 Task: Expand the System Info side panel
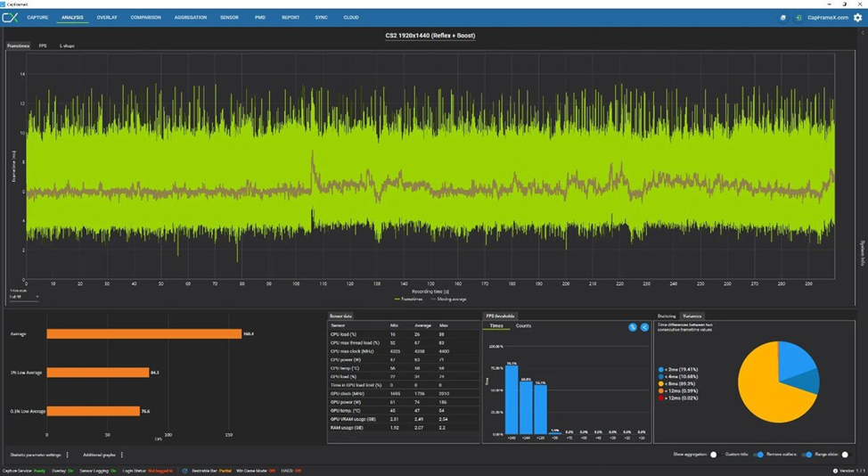click(x=862, y=253)
